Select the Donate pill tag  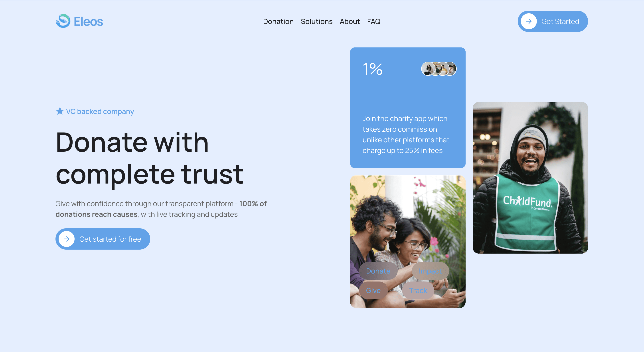point(378,271)
